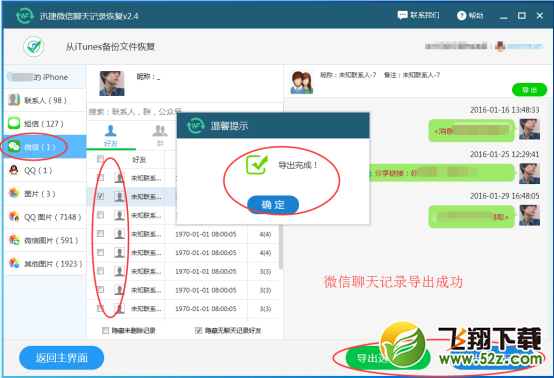
Task: Click the 的 iPhone device entry
Action: [x=45, y=77]
